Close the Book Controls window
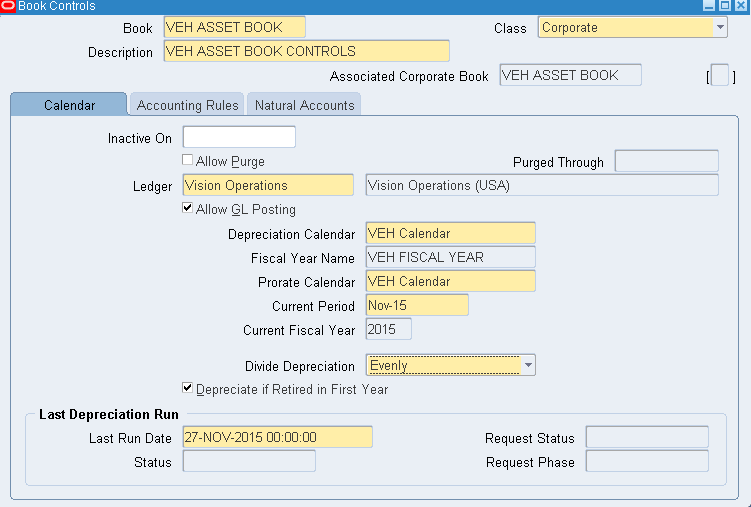The height and width of the screenshot is (507, 751). (x=741, y=6)
